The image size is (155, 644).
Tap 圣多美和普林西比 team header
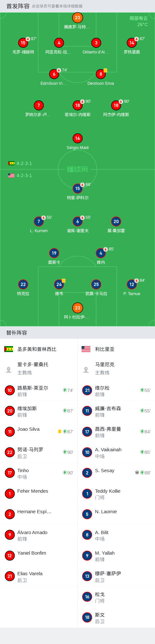point(37,349)
